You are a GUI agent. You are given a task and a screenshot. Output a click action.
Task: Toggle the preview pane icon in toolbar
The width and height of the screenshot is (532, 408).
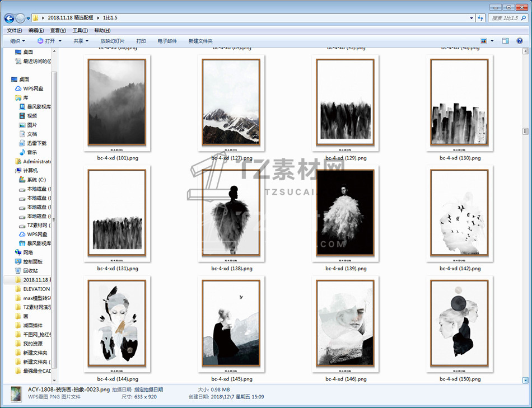pos(505,41)
